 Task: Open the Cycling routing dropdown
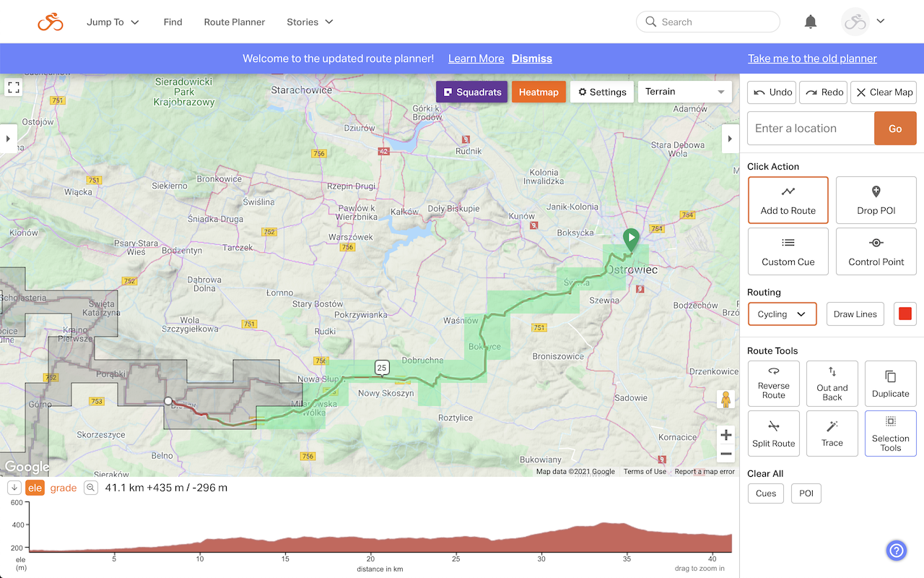point(783,314)
